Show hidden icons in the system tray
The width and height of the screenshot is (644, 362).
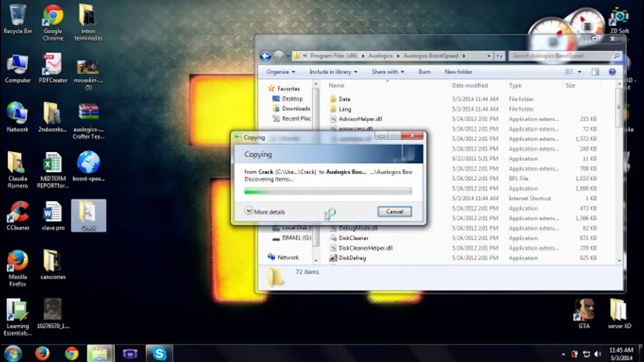click(x=563, y=354)
